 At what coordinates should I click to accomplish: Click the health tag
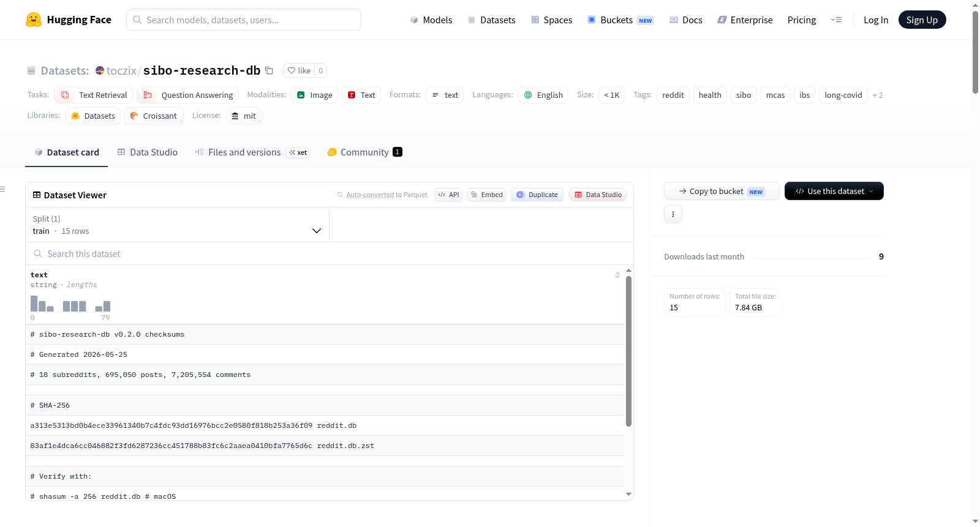pos(710,95)
